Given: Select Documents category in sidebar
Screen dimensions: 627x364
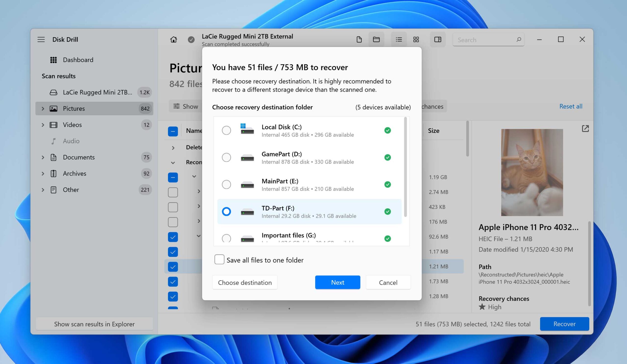Looking at the screenshot, I should pos(94,157).
